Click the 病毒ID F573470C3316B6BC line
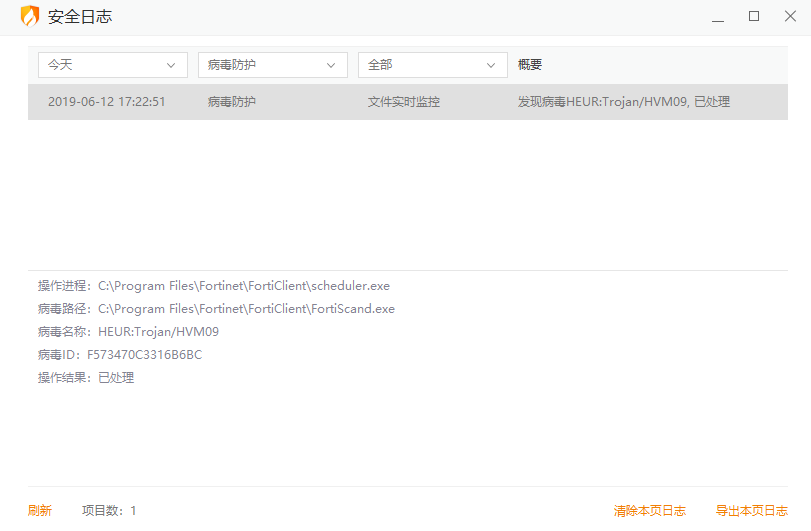811x531 pixels. 120,355
